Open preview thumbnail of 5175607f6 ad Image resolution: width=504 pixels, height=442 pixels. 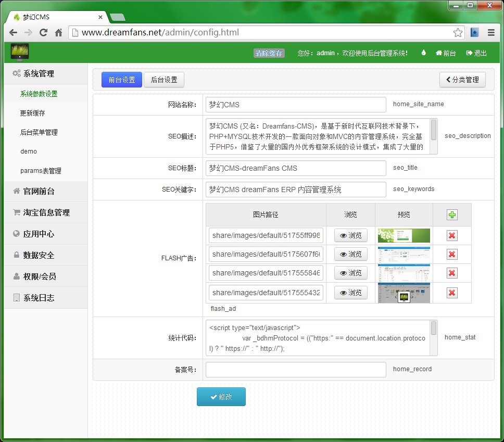pyautogui.click(x=404, y=255)
